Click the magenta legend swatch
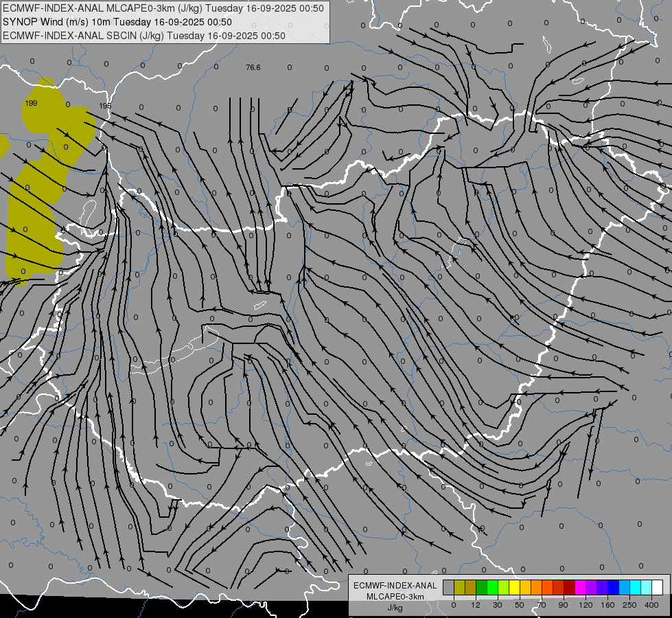The width and height of the screenshot is (672, 618). (x=581, y=587)
